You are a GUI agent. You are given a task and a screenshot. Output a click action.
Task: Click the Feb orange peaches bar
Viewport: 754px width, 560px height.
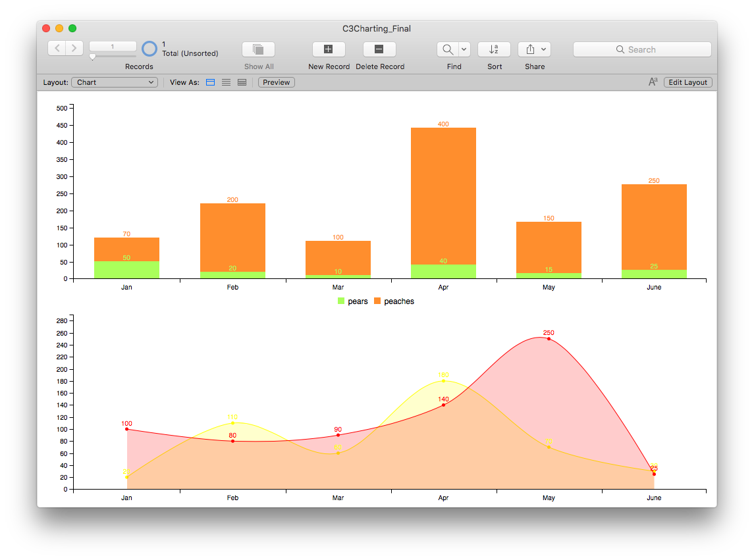pyautogui.click(x=232, y=238)
